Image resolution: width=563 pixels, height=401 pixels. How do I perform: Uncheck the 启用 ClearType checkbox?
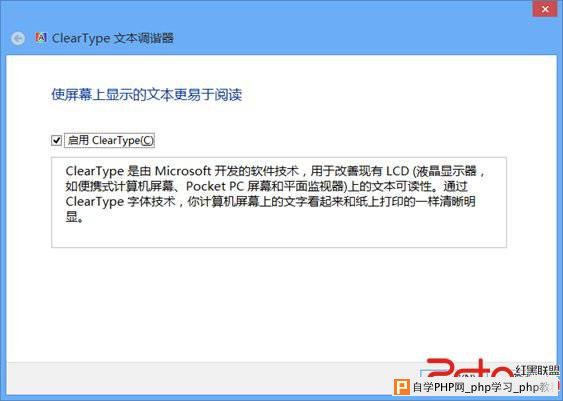(x=56, y=140)
